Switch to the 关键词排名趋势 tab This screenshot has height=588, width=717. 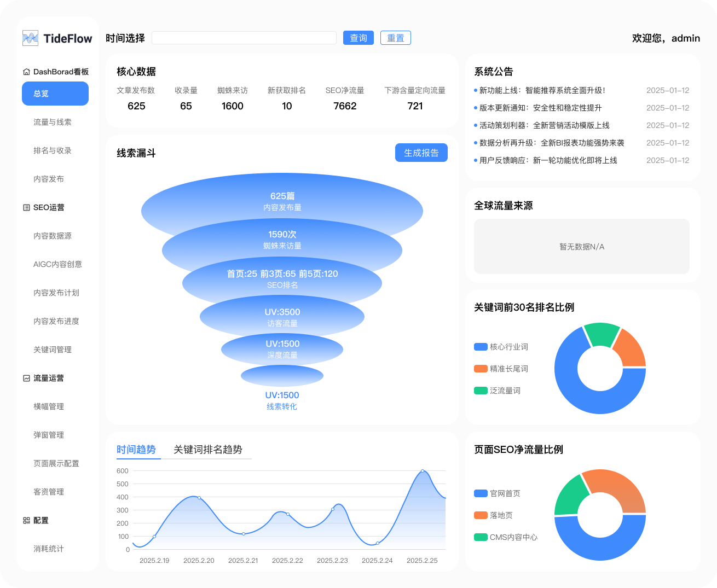click(208, 450)
